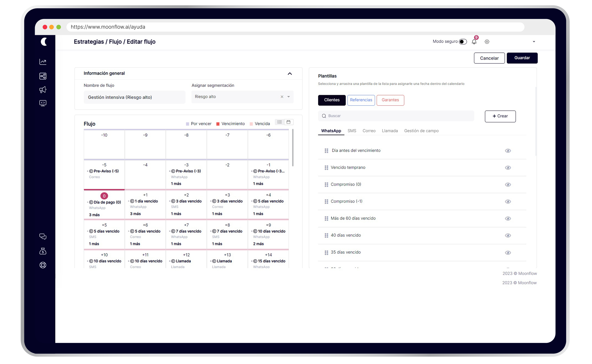Preview the Compromiso (0) template

tap(508, 185)
